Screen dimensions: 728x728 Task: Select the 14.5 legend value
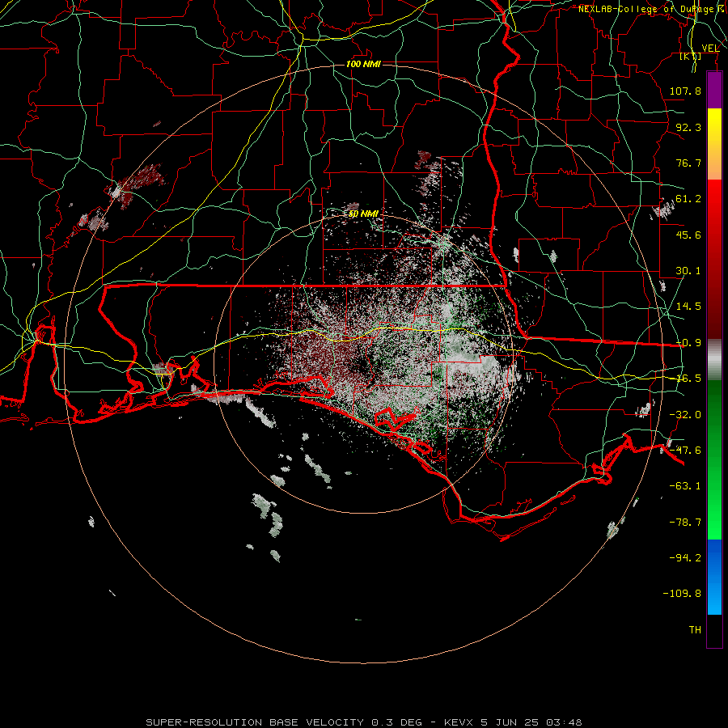coord(688,307)
